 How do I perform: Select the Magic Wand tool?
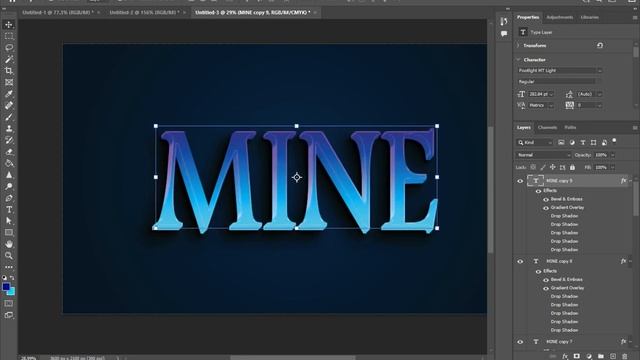click(9, 59)
